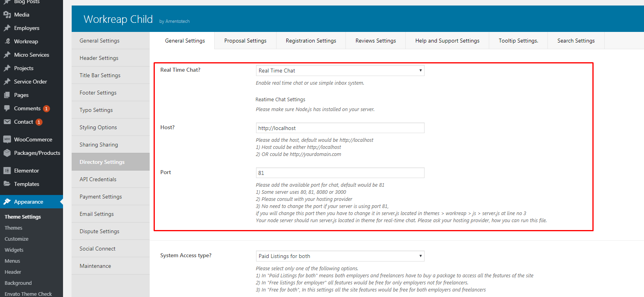Switch to Help and Support Settings tab

click(447, 41)
